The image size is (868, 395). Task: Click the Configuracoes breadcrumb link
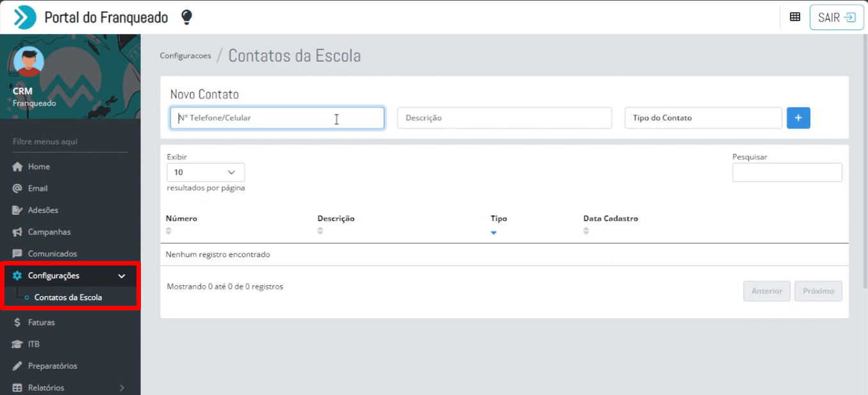coord(185,56)
